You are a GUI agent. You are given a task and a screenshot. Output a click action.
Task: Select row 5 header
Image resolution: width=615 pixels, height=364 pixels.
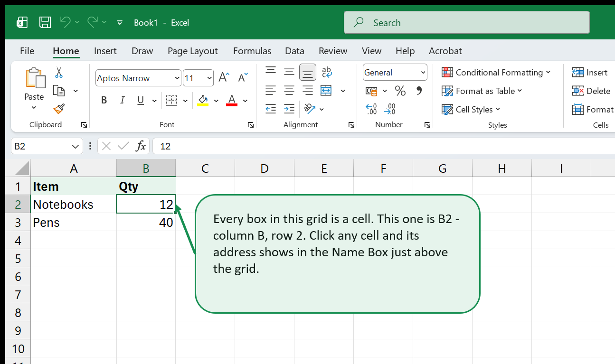point(18,258)
